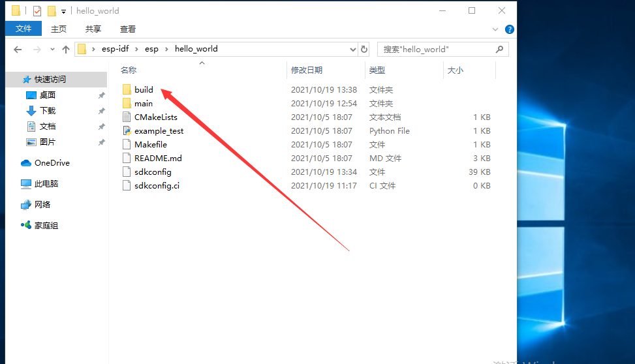This screenshot has width=635, height=364.
Task: Open the 查看 ribbon tab
Action: pyautogui.click(x=128, y=29)
